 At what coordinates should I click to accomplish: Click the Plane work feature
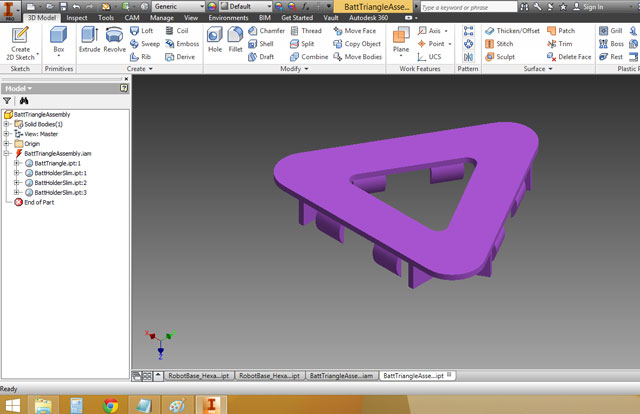tap(401, 41)
